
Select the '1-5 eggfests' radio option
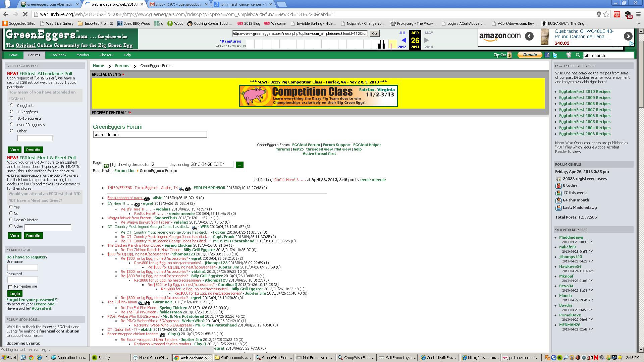point(12,112)
